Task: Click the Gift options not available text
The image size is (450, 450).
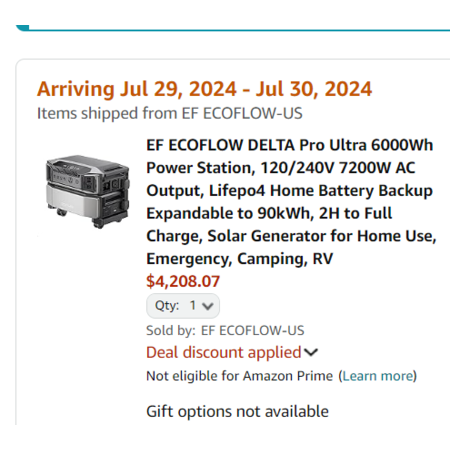Action: pos(237,411)
